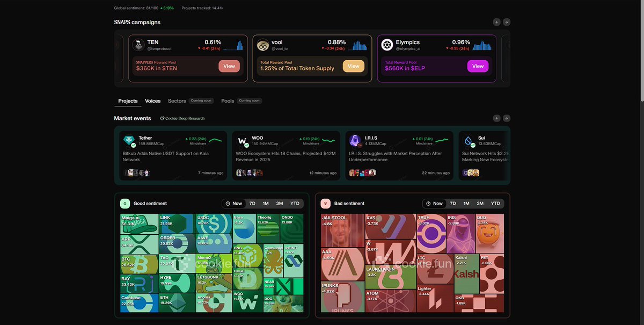644x325 pixels.
Task: Click the TEN mindshare bar chart
Action: click(233, 45)
